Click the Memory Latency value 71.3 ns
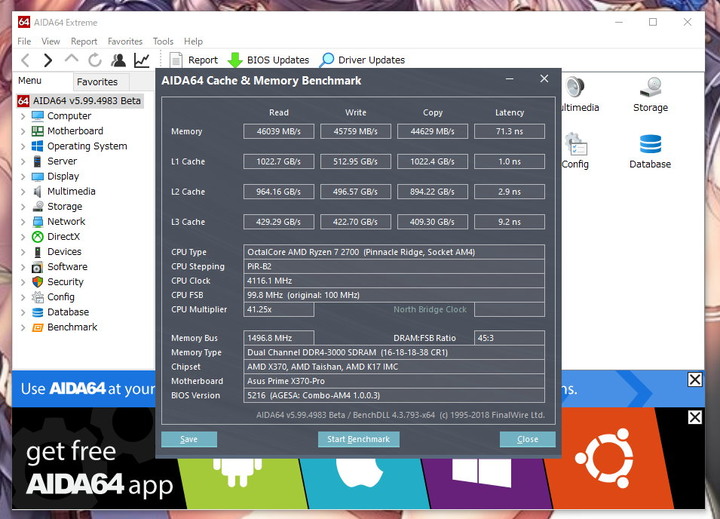Image resolution: width=720 pixels, height=519 pixels. pyautogui.click(x=509, y=131)
